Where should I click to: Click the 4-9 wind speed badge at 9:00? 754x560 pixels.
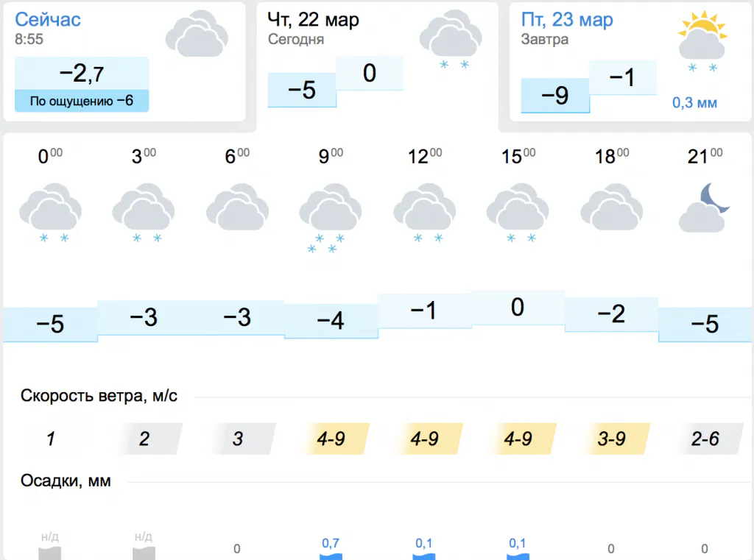click(331, 439)
